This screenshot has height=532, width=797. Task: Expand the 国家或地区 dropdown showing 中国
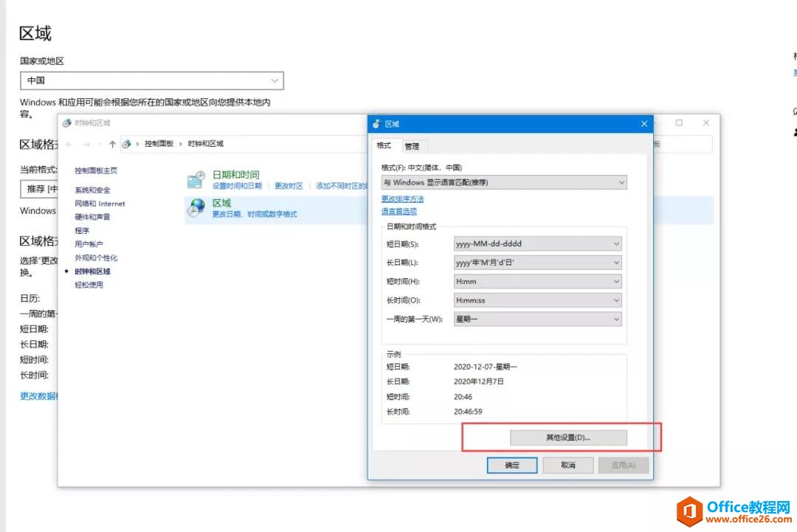pyautogui.click(x=274, y=80)
